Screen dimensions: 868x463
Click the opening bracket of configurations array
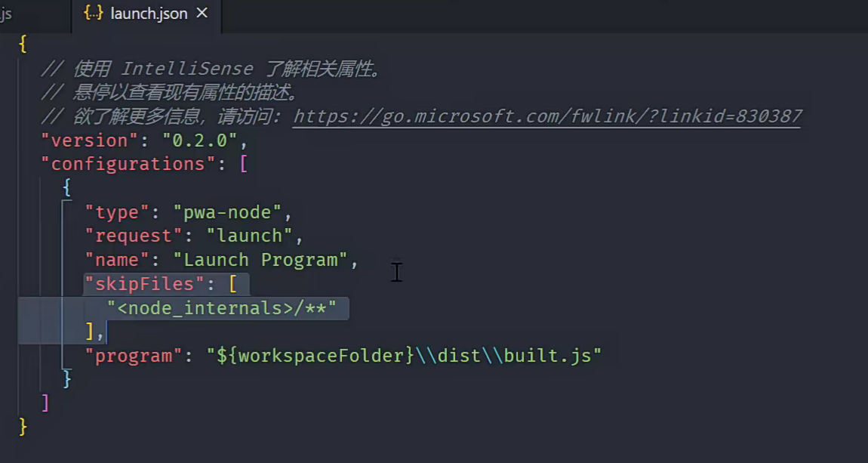coord(245,164)
